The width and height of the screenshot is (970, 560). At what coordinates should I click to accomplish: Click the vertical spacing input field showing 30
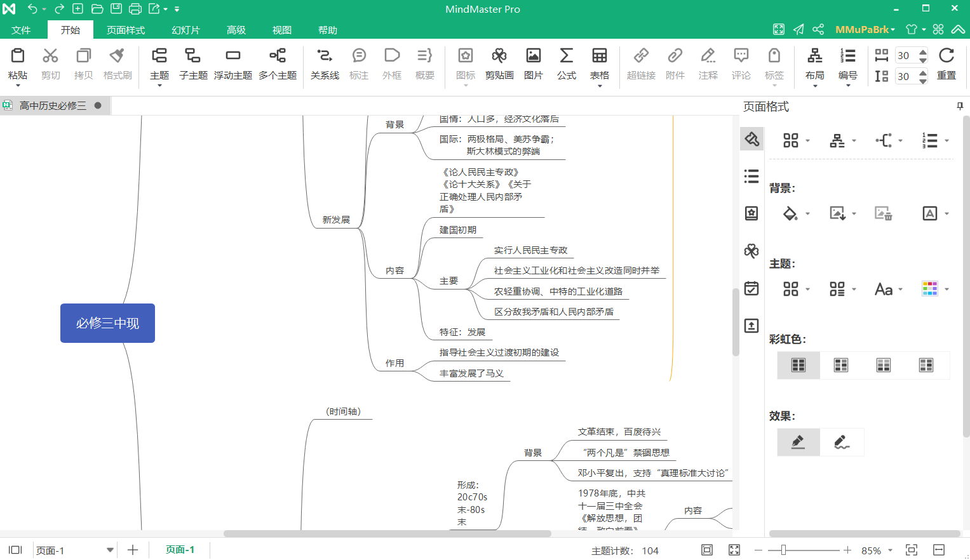tap(906, 76)
